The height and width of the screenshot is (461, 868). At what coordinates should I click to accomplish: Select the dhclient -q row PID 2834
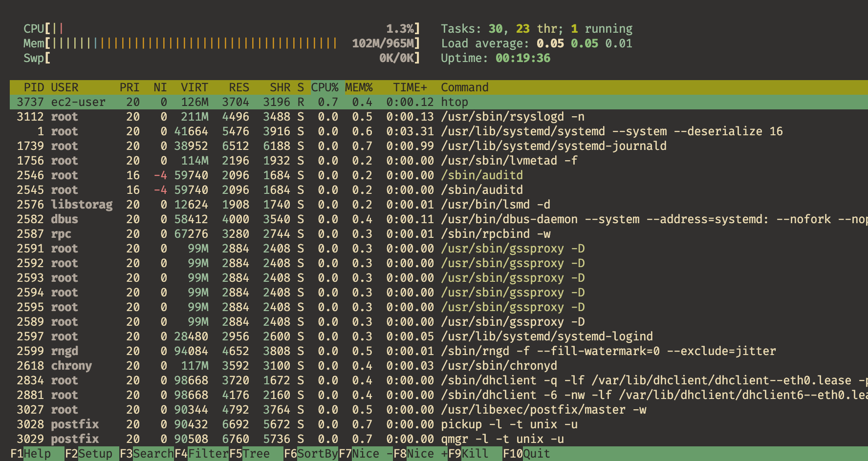pos(439,380)
